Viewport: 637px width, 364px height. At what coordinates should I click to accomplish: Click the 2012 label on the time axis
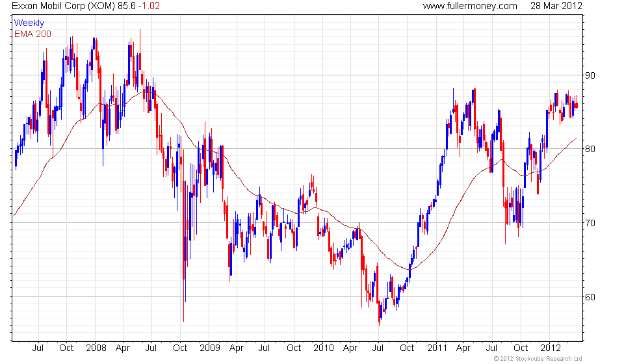(x=551, y=348)
